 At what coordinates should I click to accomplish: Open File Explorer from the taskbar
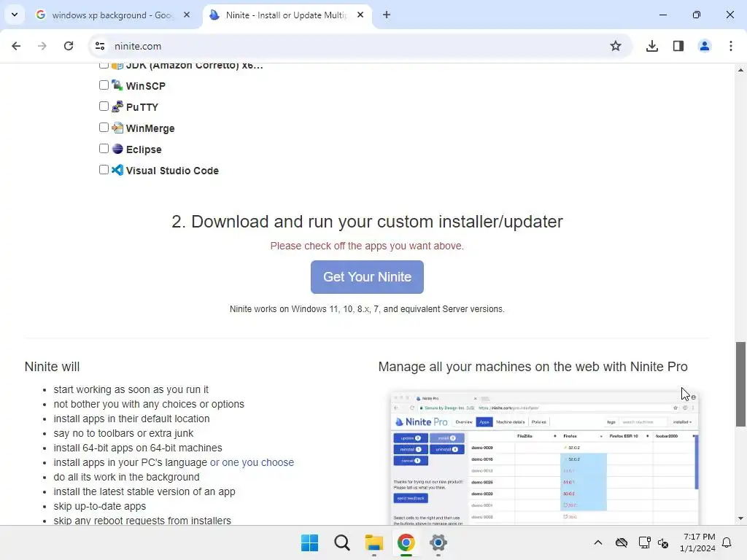coord(374,542)
